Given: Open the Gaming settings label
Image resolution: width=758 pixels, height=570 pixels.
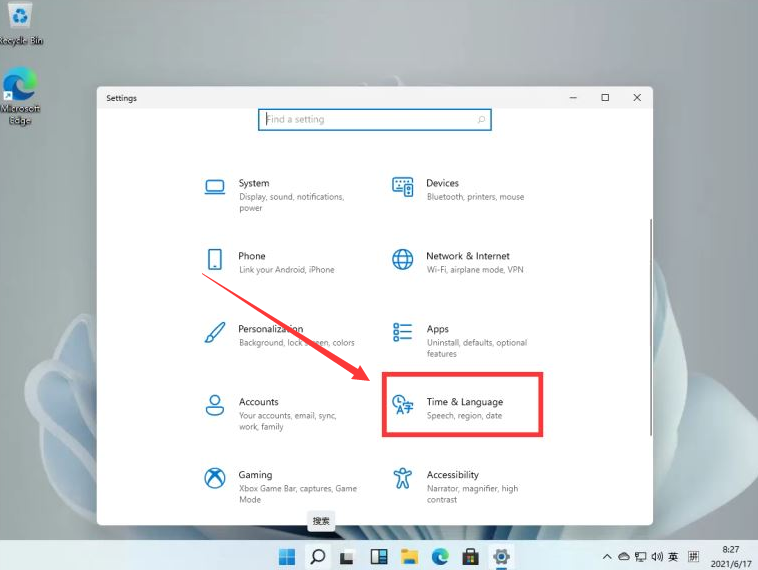Looking at the screenshot, I should 255,475.
